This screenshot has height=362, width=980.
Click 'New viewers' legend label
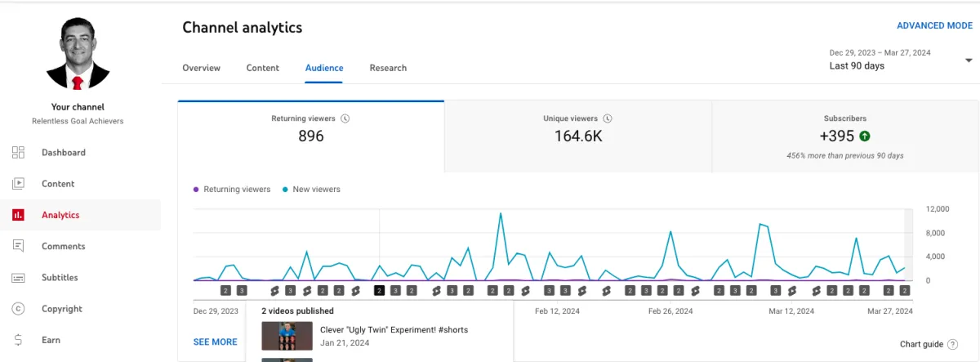tap(316, 190)
